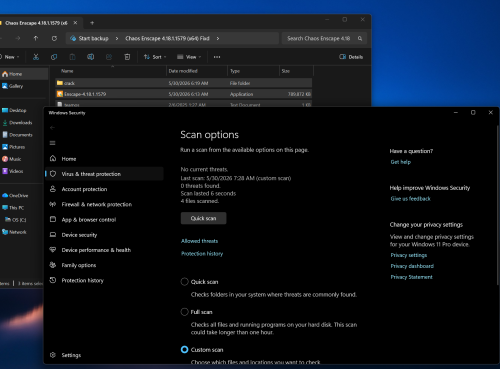Screen dimensions: 500x369
Task: Click the Family options people icon
Action: pyautogui.click(x=53, y=265)
